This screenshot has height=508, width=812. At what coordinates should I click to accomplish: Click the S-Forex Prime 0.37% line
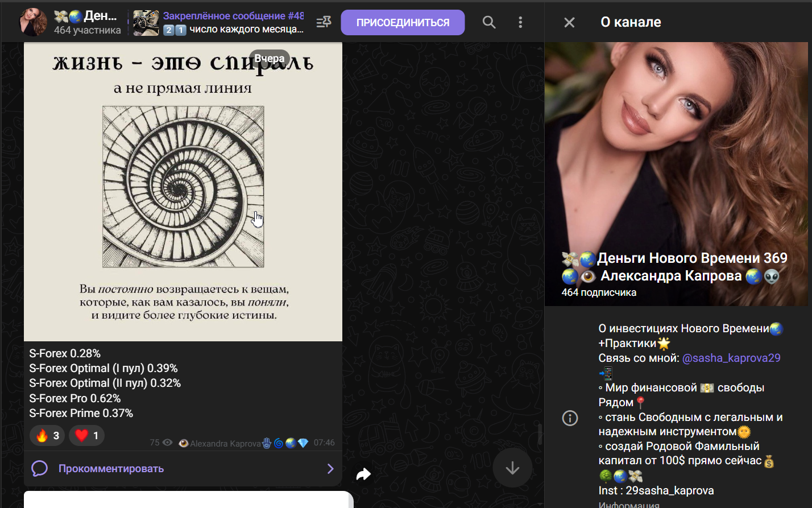[81, 413]
